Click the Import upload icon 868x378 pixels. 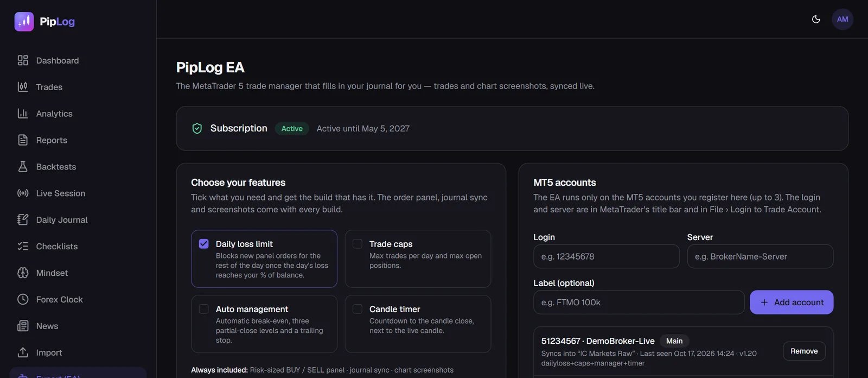pyautogui.click(x=23, y=353)
